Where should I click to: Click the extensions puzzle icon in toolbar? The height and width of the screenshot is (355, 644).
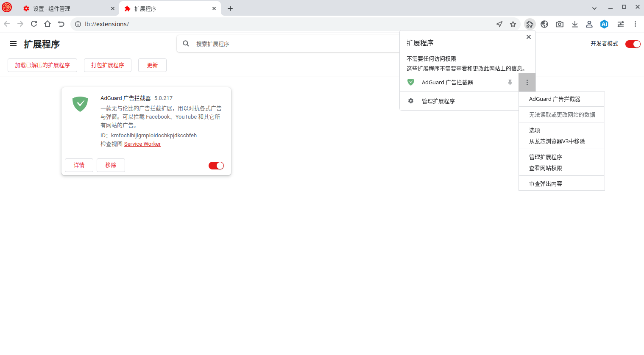tap(530, 24)
